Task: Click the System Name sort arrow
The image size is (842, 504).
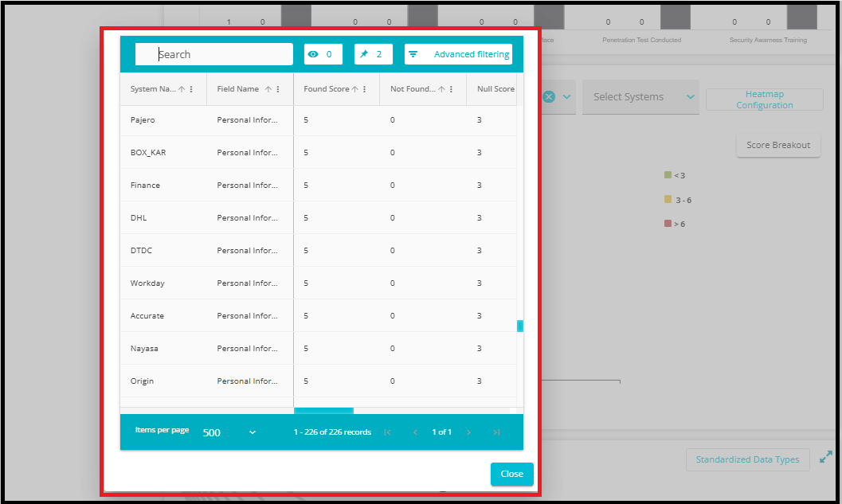Action: tap(182, 90)
